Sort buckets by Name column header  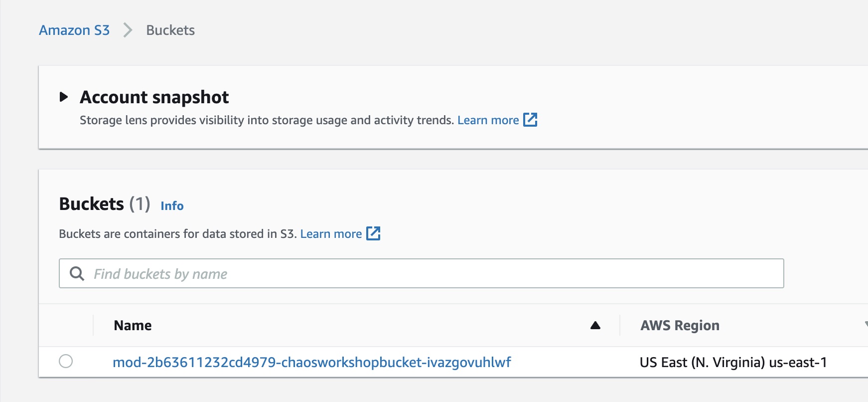(133, 326)
